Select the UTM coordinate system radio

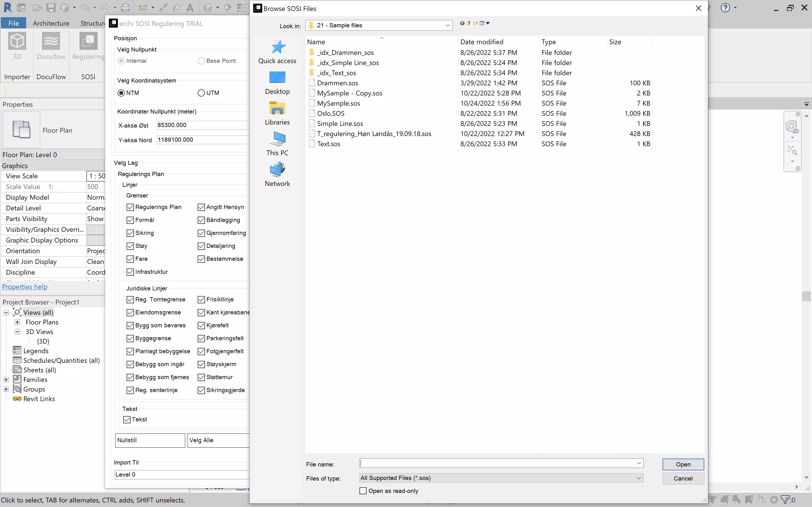[x=201, y=93]
